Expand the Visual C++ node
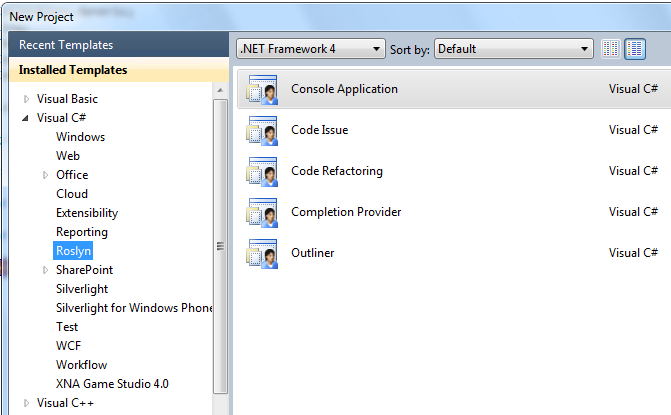This screenshot has width=671, height=415. click(x=27, y=403)
